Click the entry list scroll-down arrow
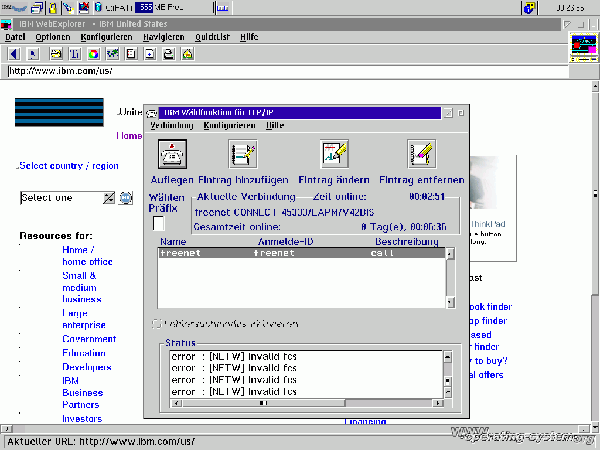 click(x=450, y=303)
